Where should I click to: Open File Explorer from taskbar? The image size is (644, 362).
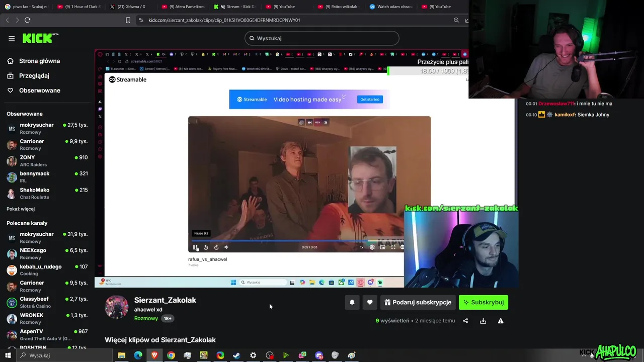coord(121,355)
